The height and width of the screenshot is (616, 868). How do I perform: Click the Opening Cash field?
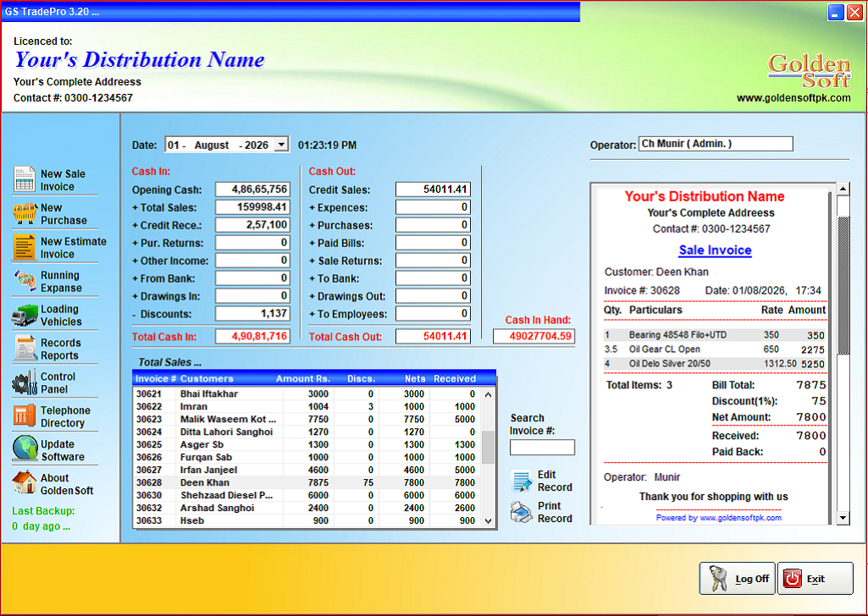click(x=252, y=189)
